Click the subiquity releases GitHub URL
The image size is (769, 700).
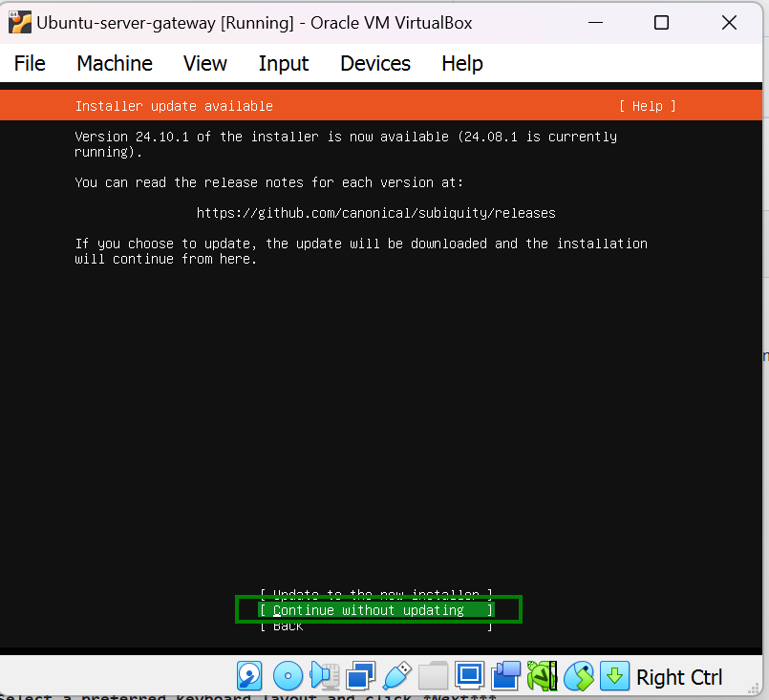[376, 213]
